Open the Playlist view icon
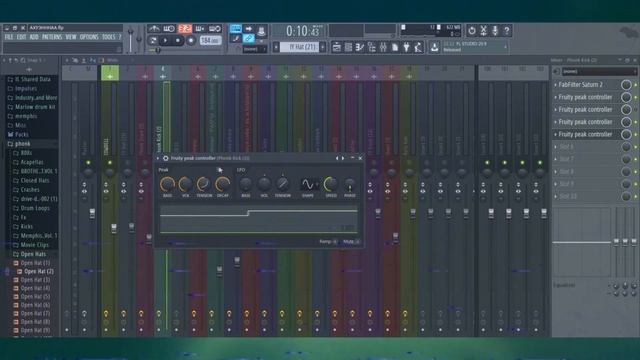This screenshot has width=640, height=360. pos(337,48)
